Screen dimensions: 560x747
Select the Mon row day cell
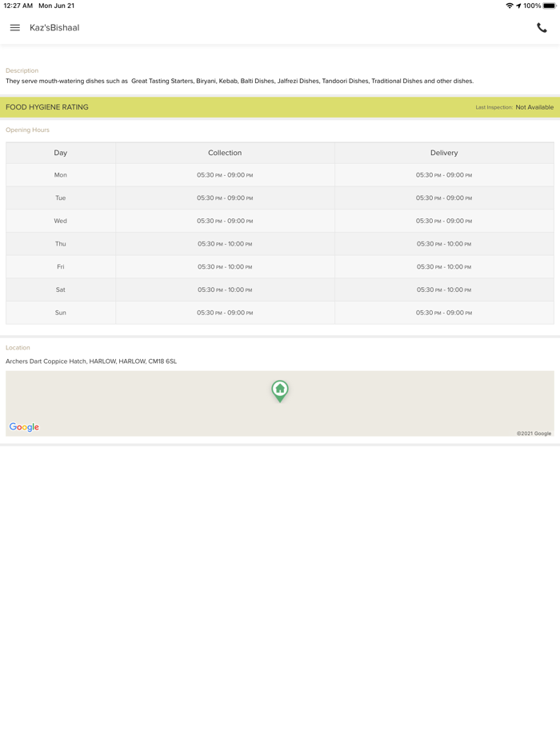(x=61, y=175)
